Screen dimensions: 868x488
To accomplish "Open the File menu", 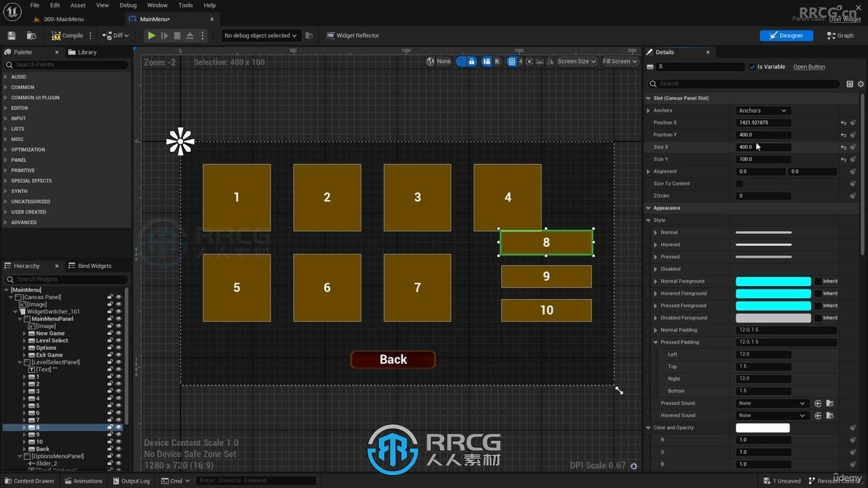I will click(35, 5).
